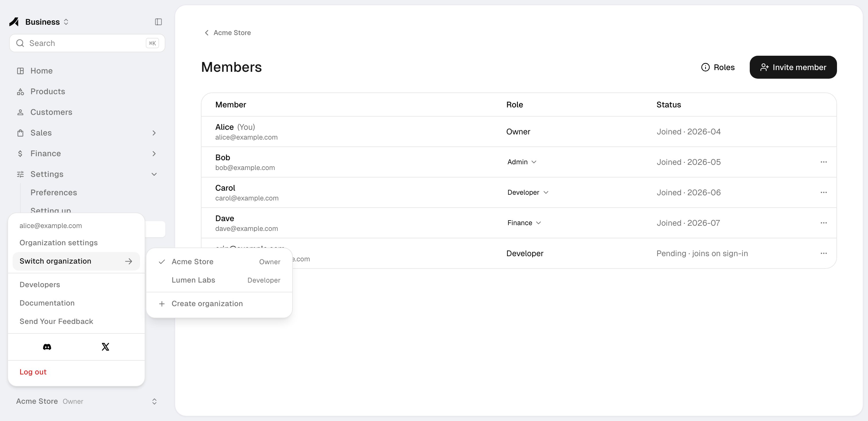Click the Business logo icon
The image size is (868, 421).
14,22
